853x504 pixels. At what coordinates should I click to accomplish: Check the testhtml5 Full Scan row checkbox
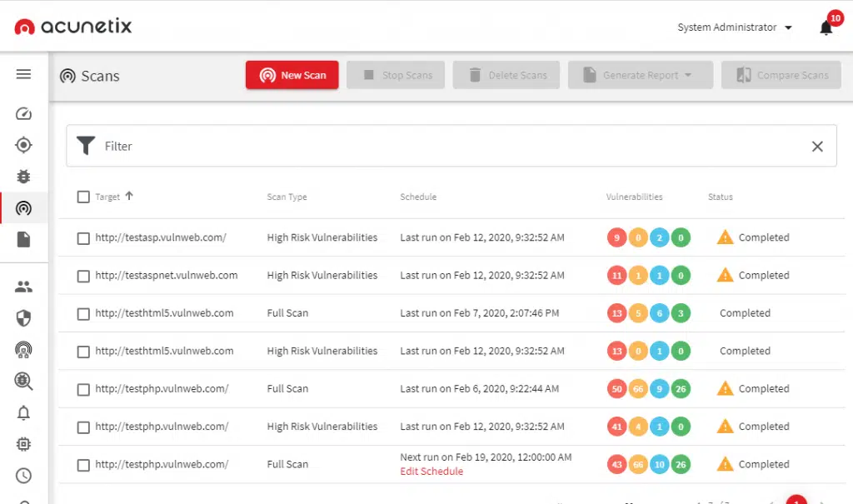pyautogui.click(x=83, y=314)
